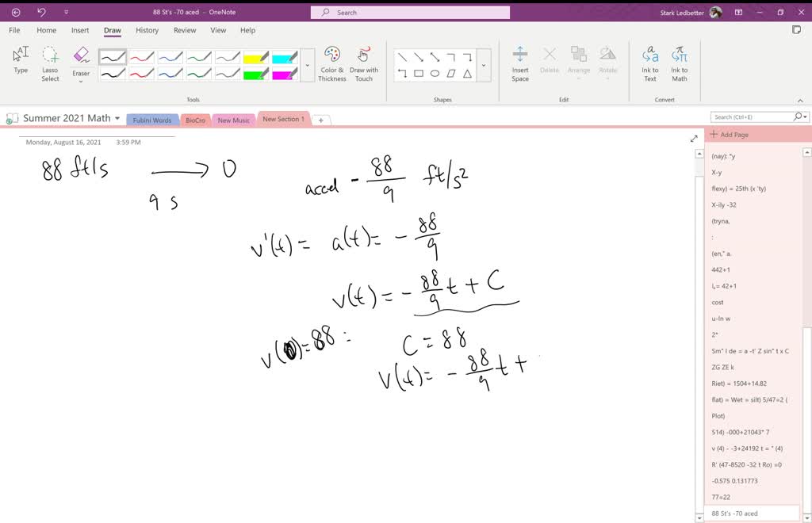The width and height of the screenshot is (812, 523).
Task: Expand the pens gallery
Action: click(x=308, y=67)
